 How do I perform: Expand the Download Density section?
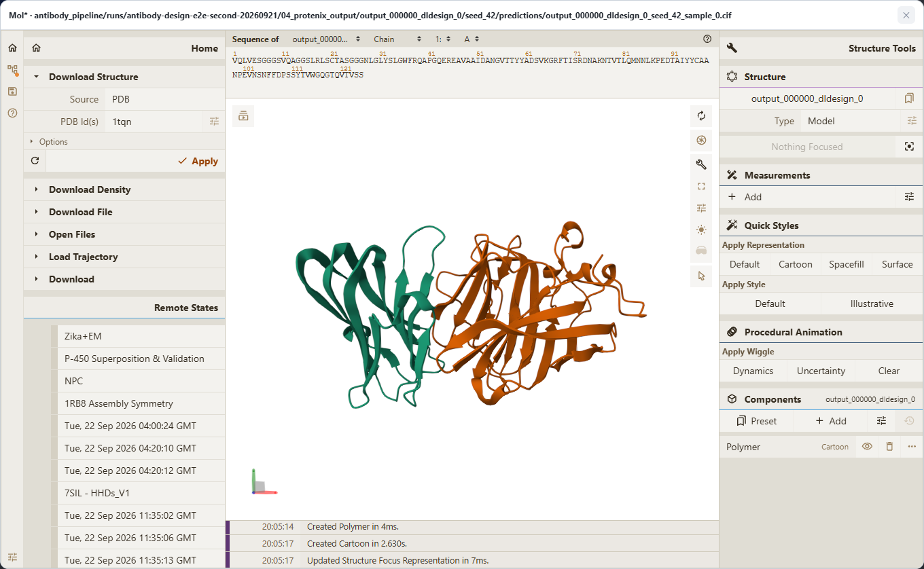(x=124, y=189)
